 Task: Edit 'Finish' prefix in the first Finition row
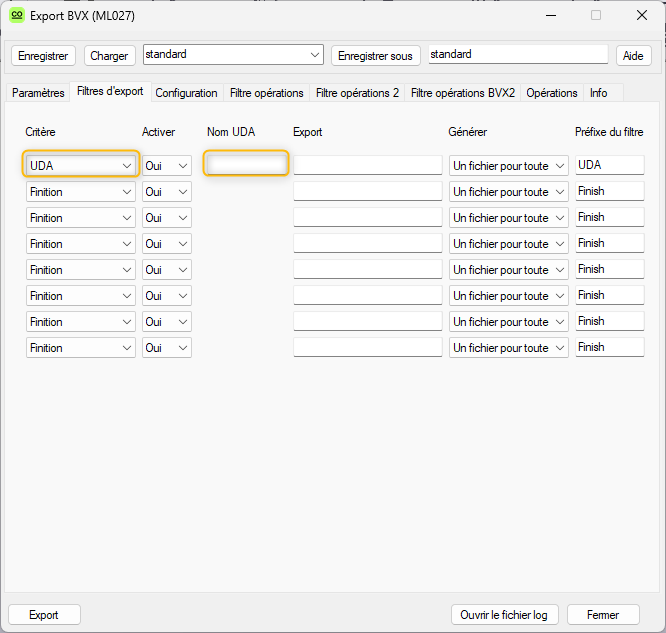[610, 191]
